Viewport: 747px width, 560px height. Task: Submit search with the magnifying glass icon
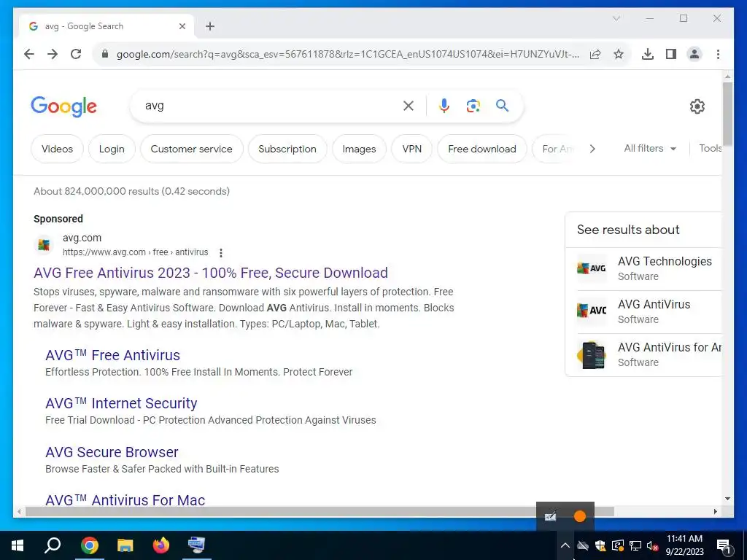click(x=502, y=105)
